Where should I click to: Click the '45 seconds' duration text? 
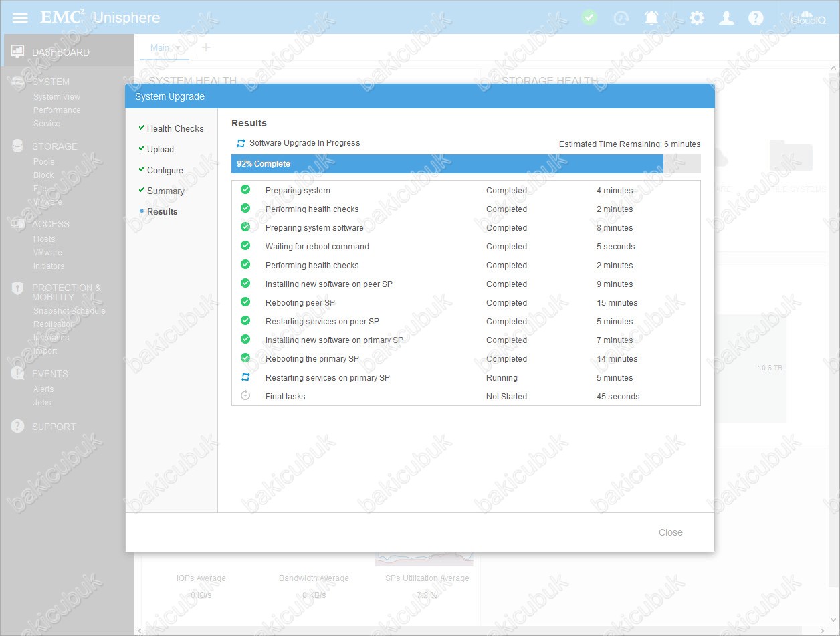tap(618, 397)
